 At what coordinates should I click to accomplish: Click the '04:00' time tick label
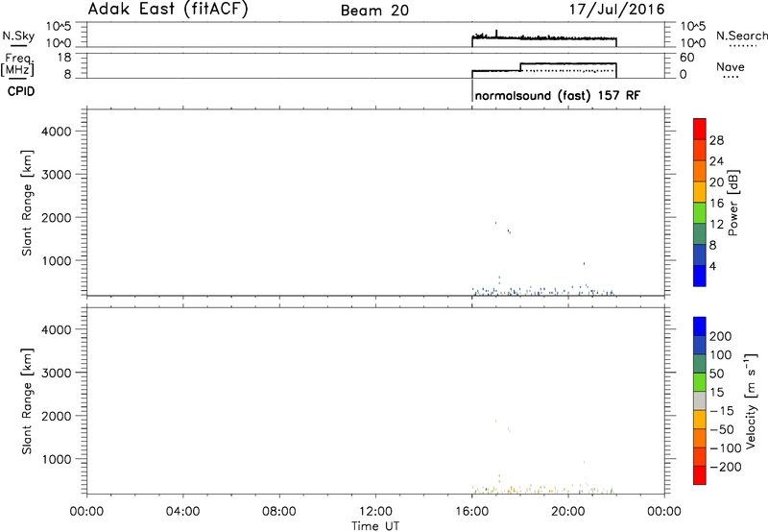pyautogui.click(x=182, y=512)
